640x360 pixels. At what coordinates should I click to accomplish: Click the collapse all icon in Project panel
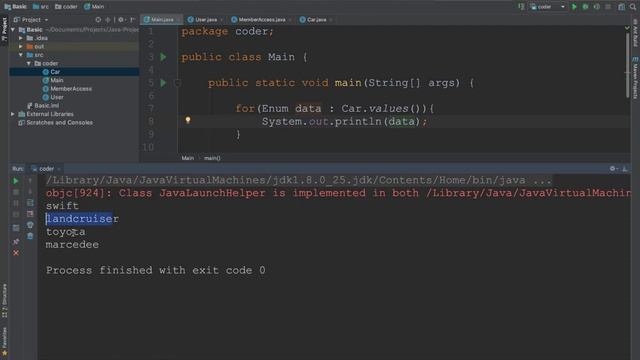[108, 20]
